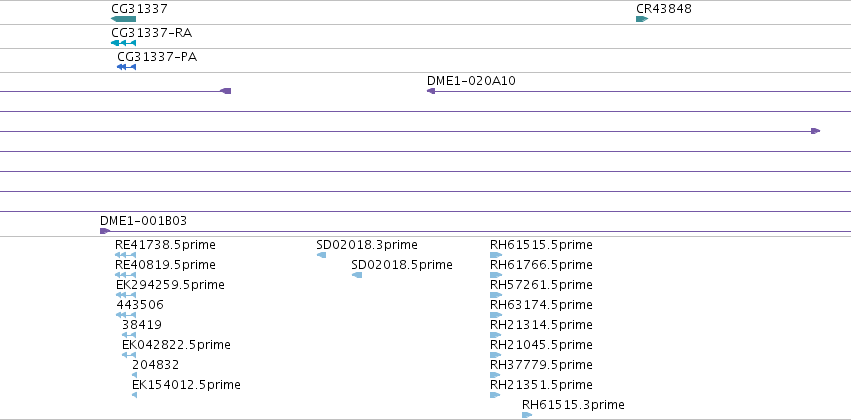
Task: Open the EK042822.5prime feature label
Action: [x=176, y=345]
